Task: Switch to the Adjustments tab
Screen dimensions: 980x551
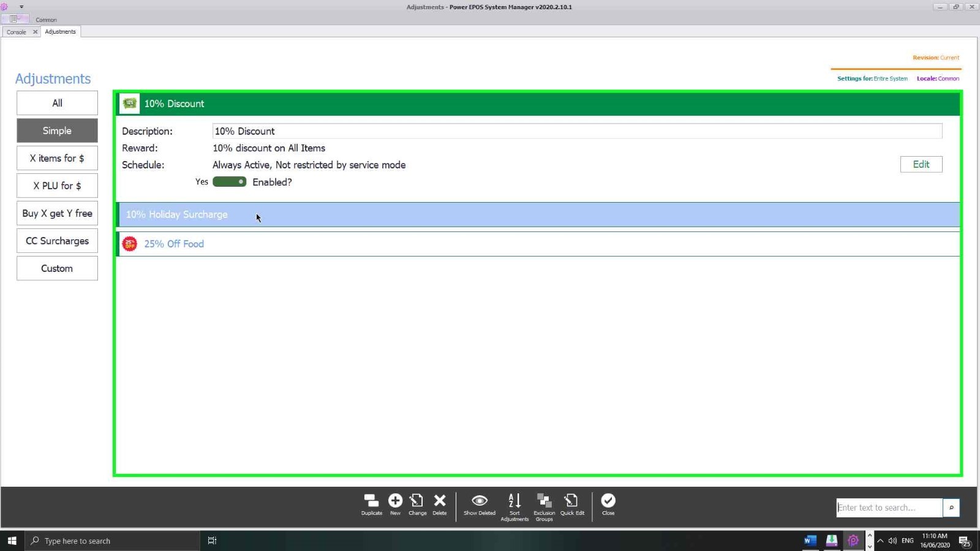Action: (61, 32)
